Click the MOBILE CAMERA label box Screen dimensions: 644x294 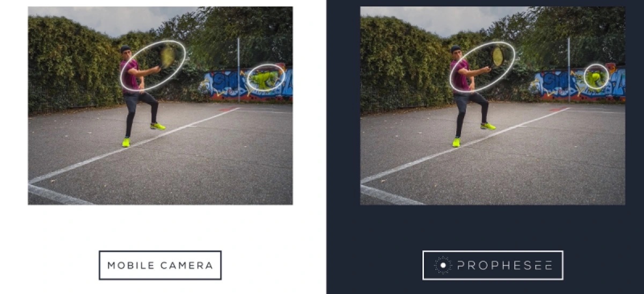tap(160, 265)
